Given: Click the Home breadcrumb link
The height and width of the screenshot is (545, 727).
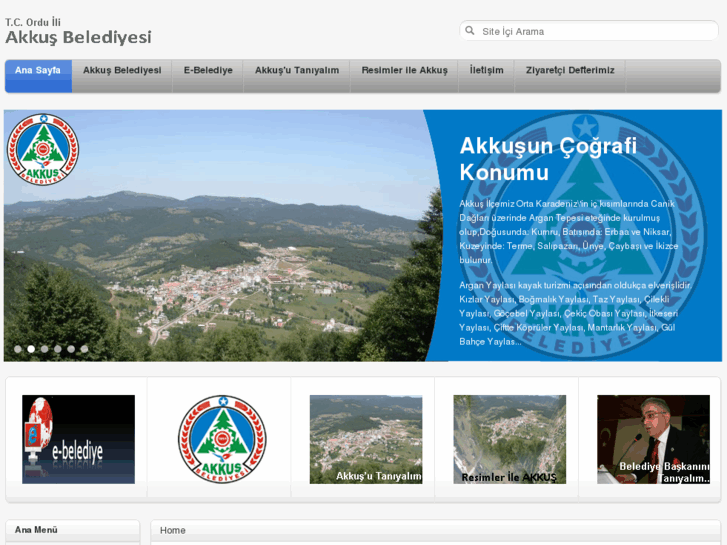Looking at the screenshot, I should click(172, 530).
